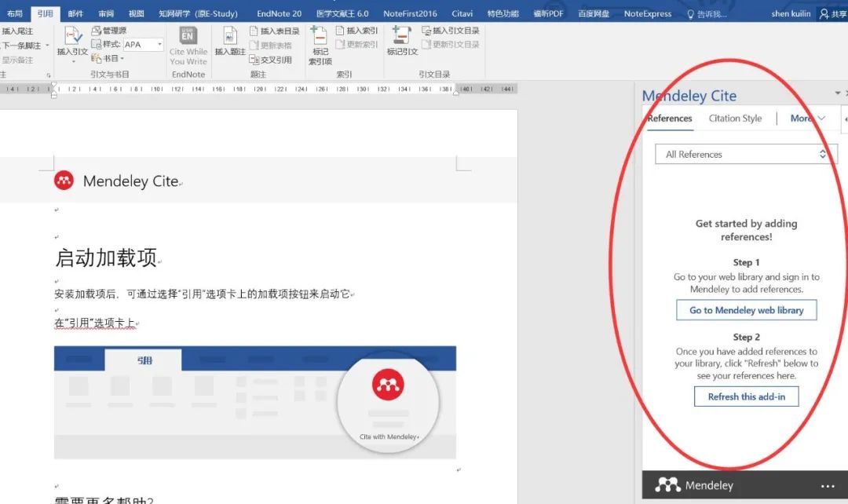This screenshot has width=848, height=504.
Task: Open the NoteFirst2016 ribbon tab
Action: pyautogui.click(x=410, y=13)
